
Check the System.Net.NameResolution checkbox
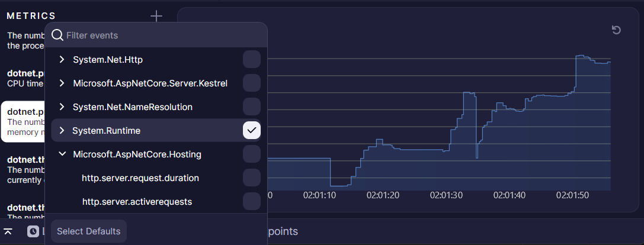[x=252, y=107]
